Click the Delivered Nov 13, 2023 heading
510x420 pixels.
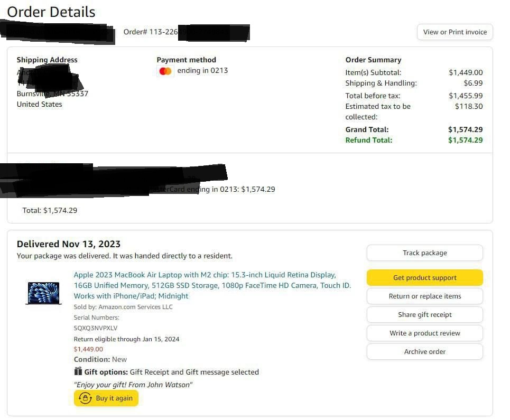point(69,244)
